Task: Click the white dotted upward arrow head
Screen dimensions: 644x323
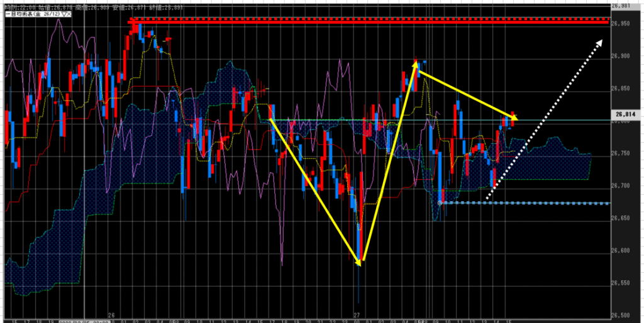Action: (600, 41)
